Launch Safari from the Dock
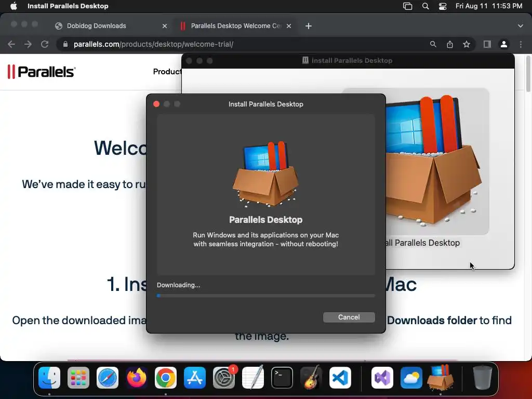Image resolution: width=532 pixels, height=399 pixels. (x=108, y=378)
